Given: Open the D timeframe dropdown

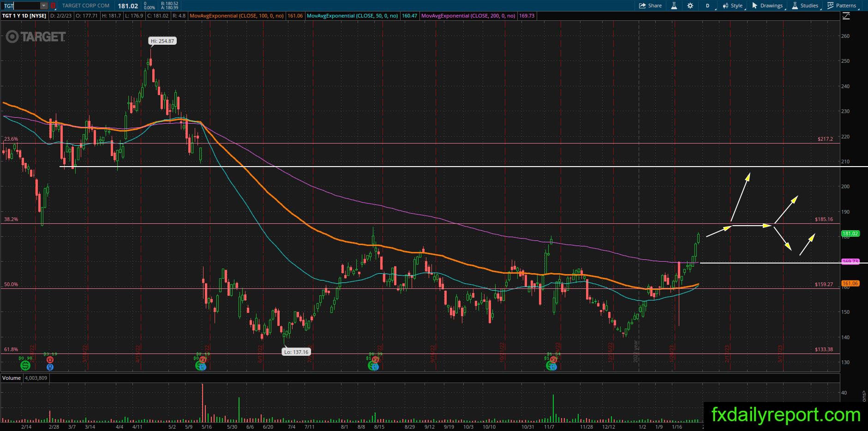Looking at the screenshot, I should tap(708, 6).
